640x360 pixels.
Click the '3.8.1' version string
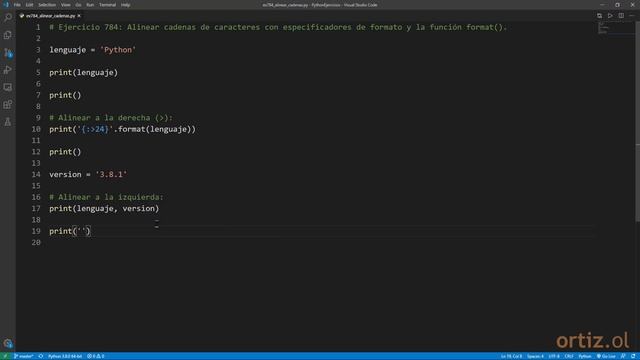pos(111,174)
